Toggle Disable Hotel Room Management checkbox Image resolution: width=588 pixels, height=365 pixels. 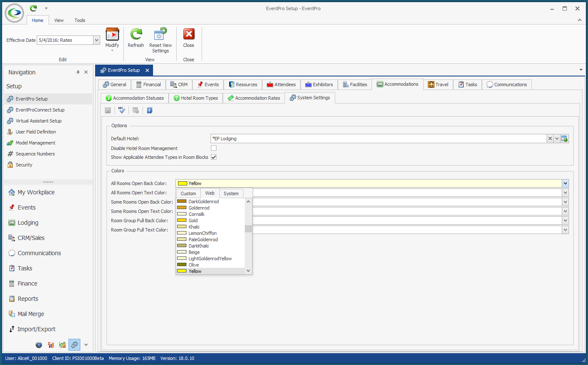213,148
